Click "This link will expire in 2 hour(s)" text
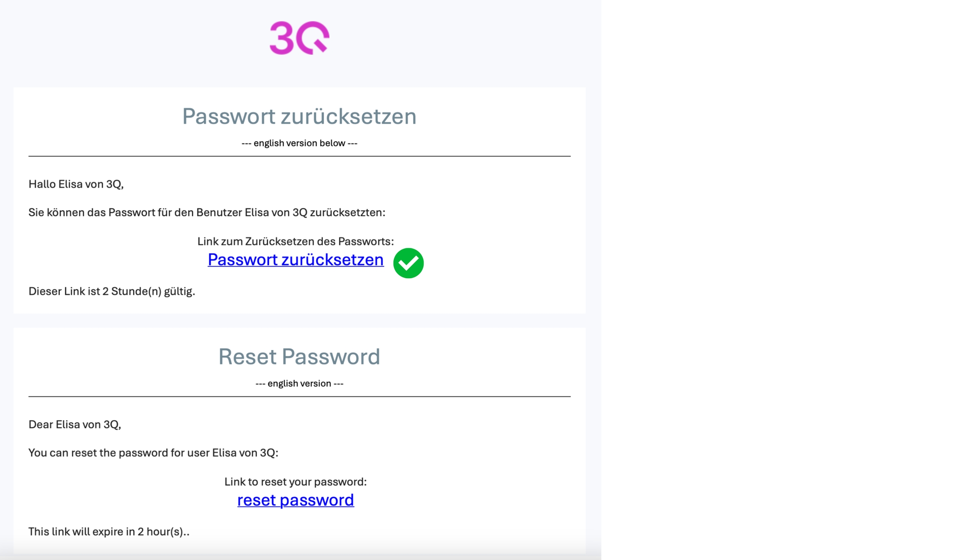978x560 pixels. coord(109,532)
